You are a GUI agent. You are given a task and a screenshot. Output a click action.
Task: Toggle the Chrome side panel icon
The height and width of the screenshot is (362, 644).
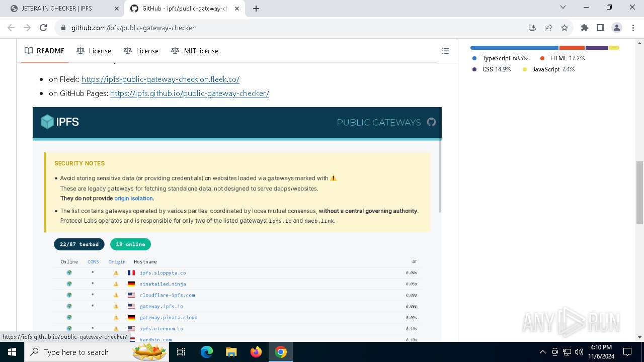pyautogui.click(x=600, y=28)
